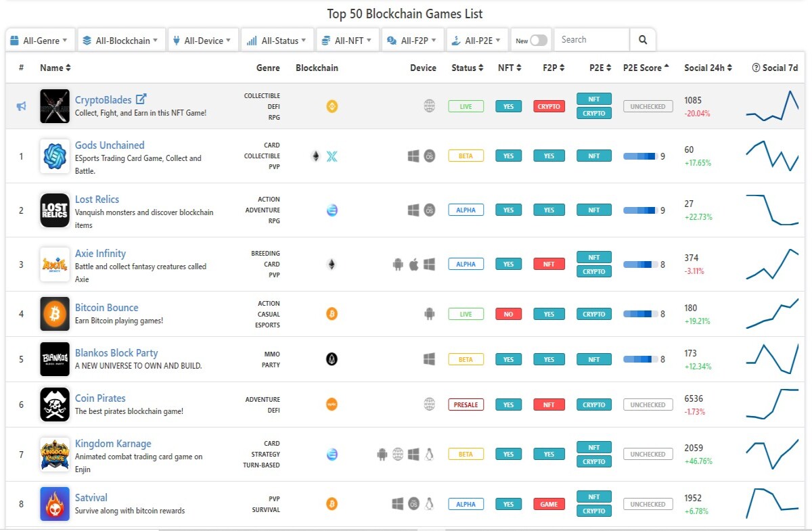812x531 pixels.
Task: Click the Satvival flame skull thumbnail
Action: click(55, 504)
